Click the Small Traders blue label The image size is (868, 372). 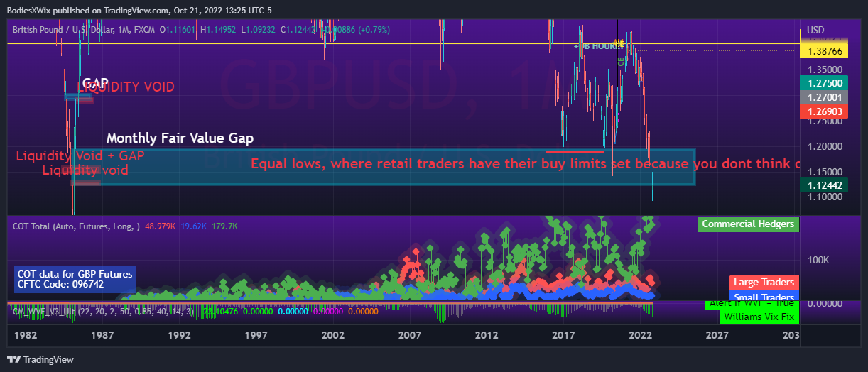pos(763,297)
